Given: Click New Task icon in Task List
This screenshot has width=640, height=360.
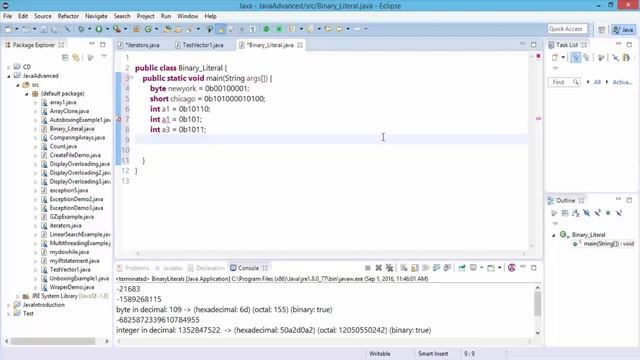Looking at the screenshot, I should pyautogui.click(x=555, y=58).
